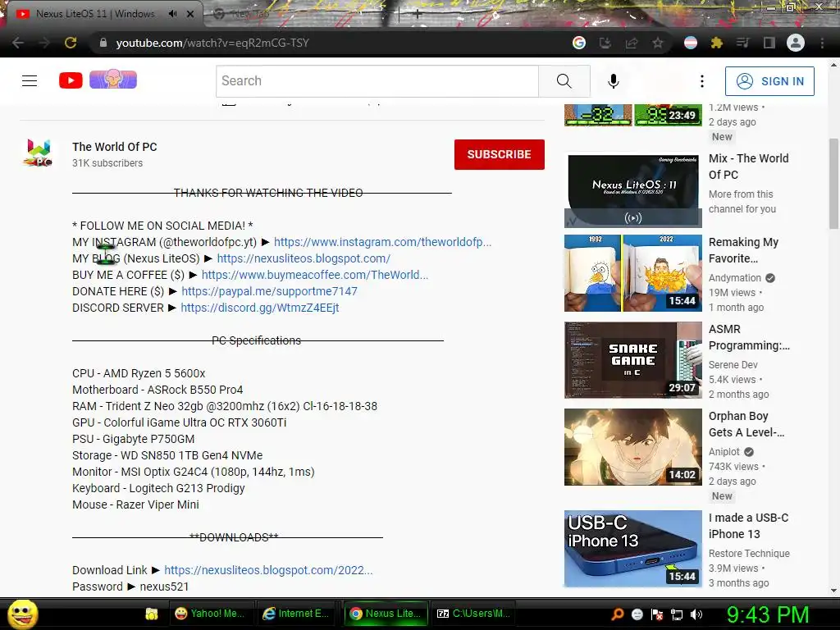Open Aniplot channel name

[724, 452]
